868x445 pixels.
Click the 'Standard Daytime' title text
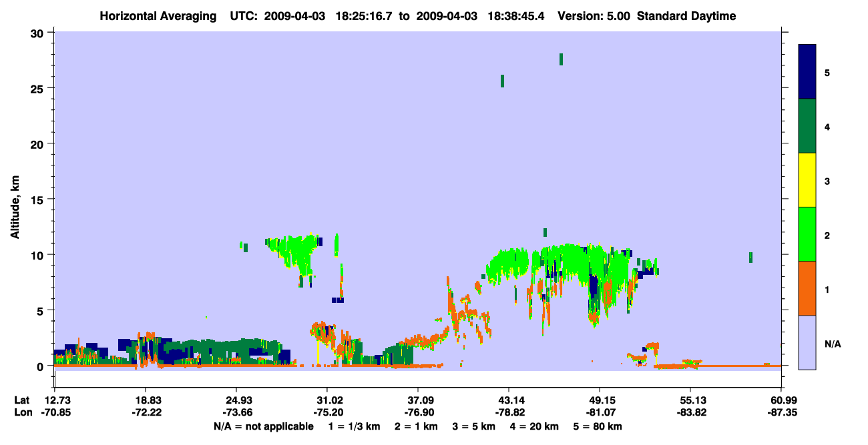coord(686,16)
